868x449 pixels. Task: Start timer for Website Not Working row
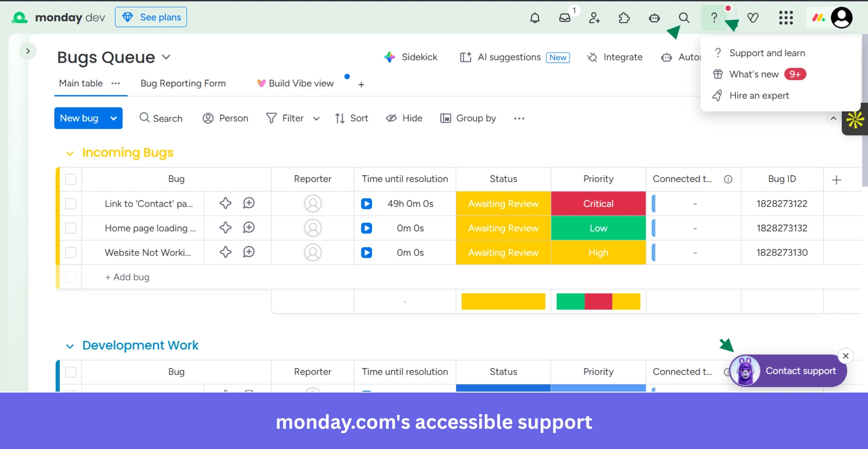366,252
